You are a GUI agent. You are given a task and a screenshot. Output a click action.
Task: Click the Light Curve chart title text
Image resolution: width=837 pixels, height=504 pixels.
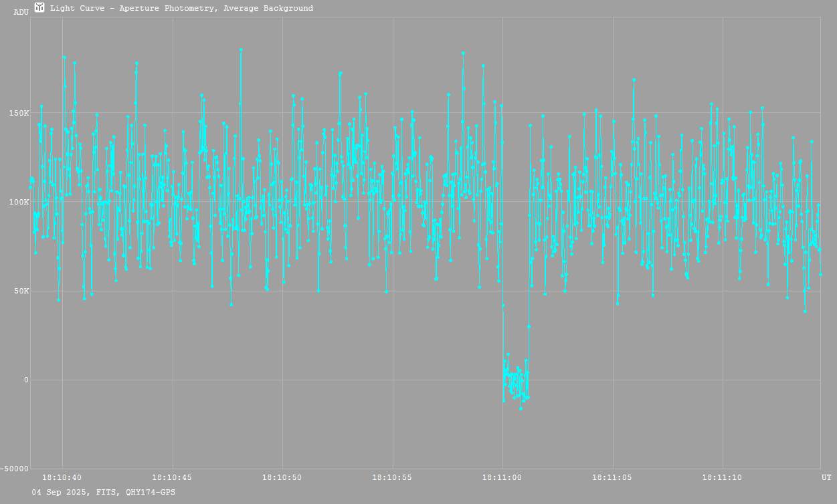click(181, 8)
